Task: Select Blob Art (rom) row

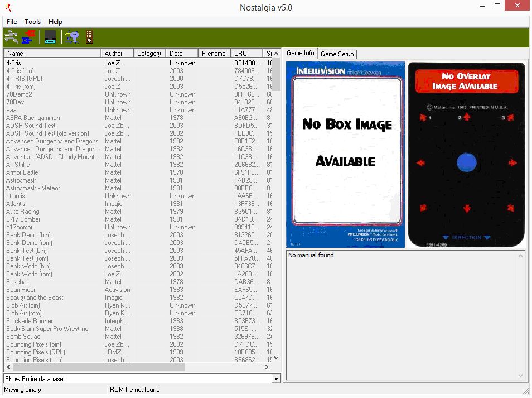Action: coord(138,313)
